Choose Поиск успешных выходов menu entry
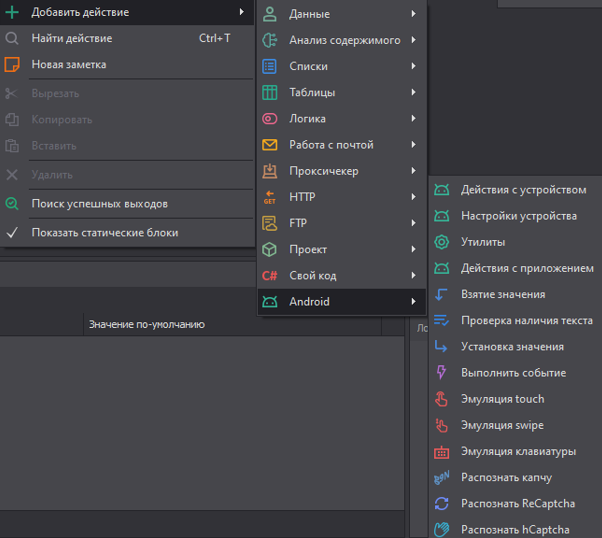This screenshot has height=538, width=602. click(x=127, y=204)
